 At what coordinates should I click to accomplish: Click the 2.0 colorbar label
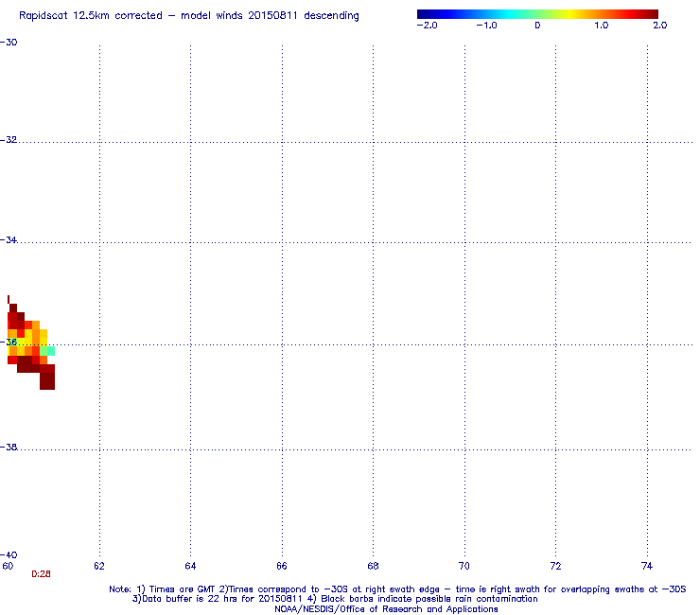[x=660, y=26]
